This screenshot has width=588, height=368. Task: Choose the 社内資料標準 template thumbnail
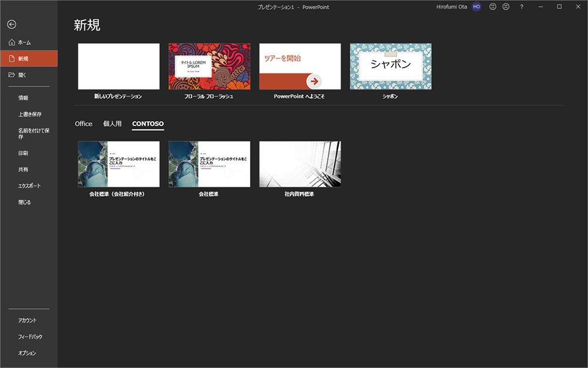point(300,164)
